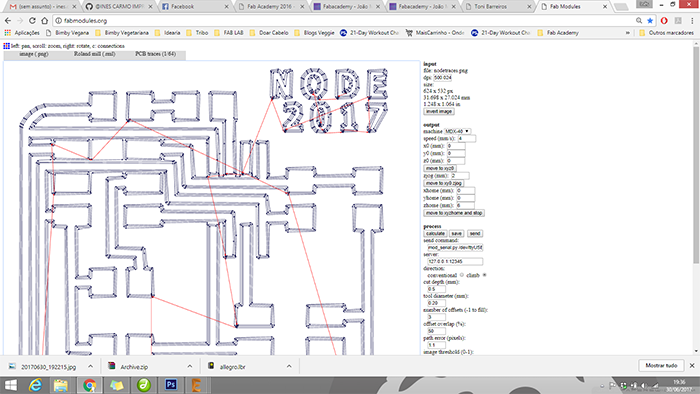Open the Chrome three-dot menu

coord(692,21)
